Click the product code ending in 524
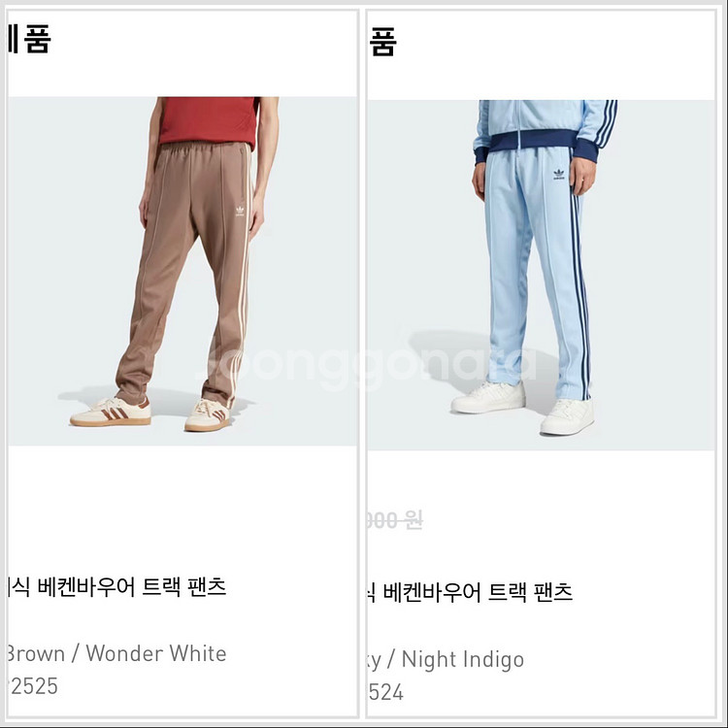 [385, 692]
